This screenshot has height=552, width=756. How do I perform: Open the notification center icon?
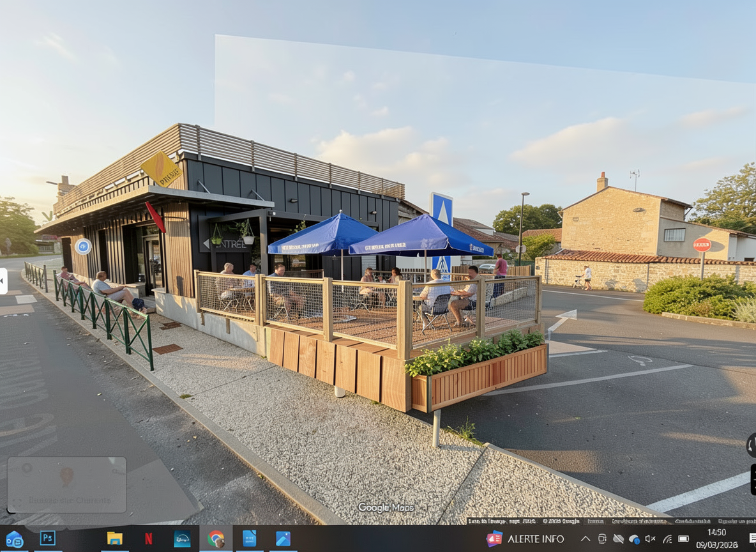(752, 539)
